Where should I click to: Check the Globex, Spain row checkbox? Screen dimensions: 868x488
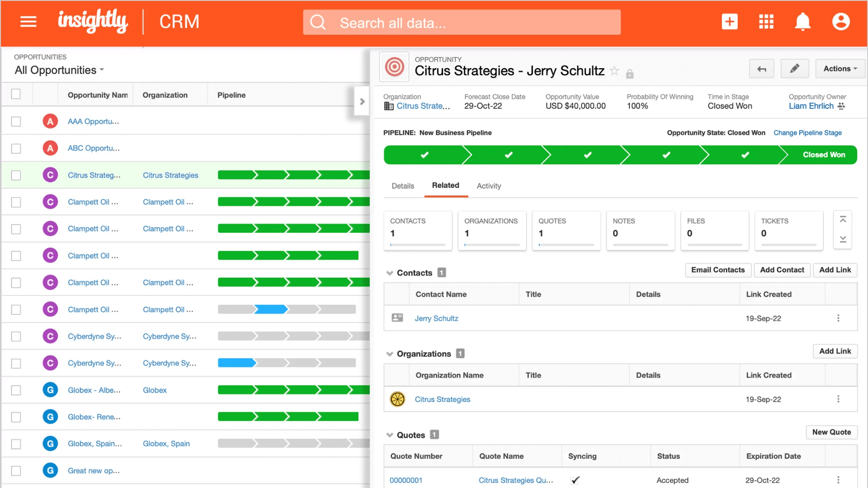16,444
